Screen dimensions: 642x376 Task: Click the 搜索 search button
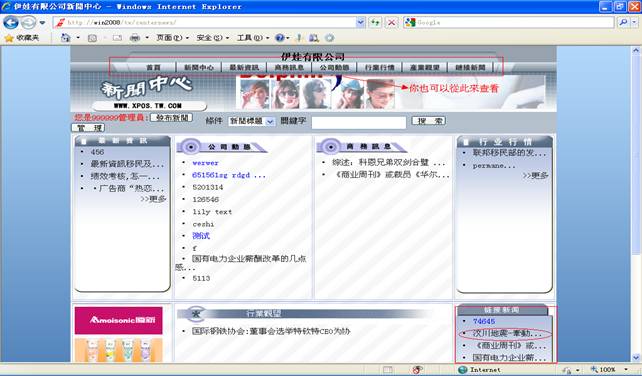429,121
